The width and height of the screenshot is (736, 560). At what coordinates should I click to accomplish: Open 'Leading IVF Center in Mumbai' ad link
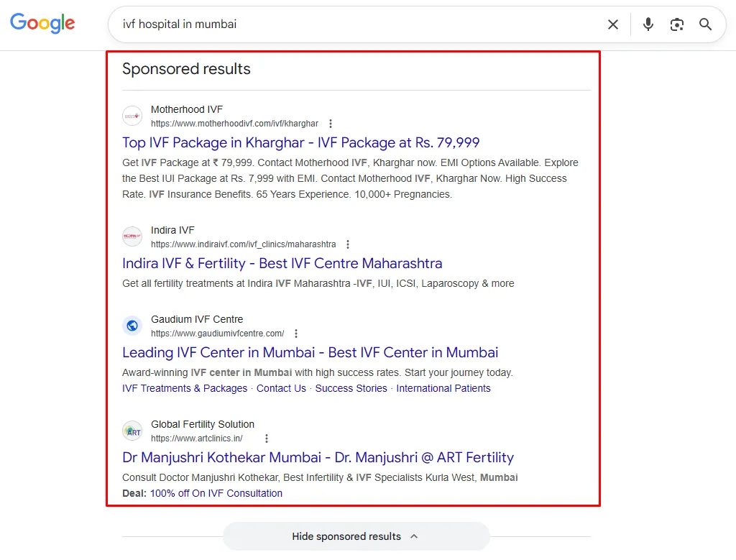coord(310,352)
